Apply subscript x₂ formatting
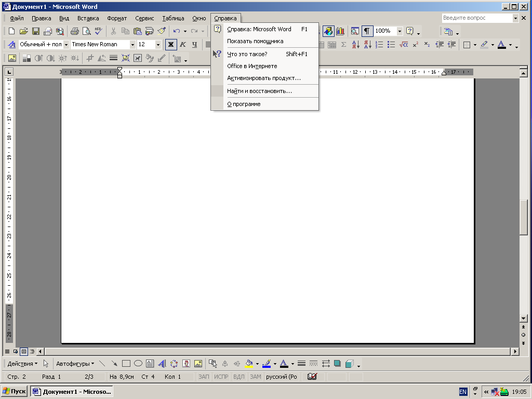The image size is (532, 399). pos(427,45)
